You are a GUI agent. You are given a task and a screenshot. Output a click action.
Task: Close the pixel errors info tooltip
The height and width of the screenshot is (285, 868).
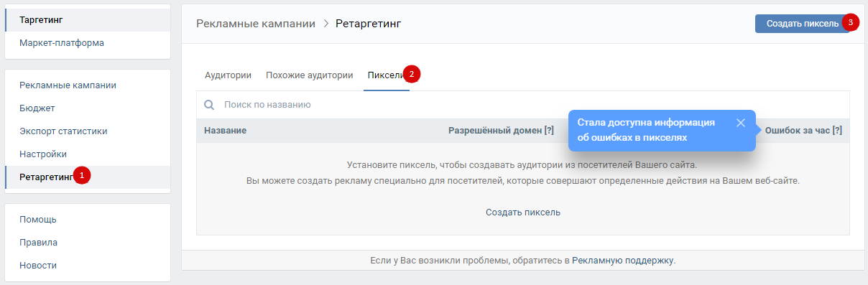click(741, 123)
